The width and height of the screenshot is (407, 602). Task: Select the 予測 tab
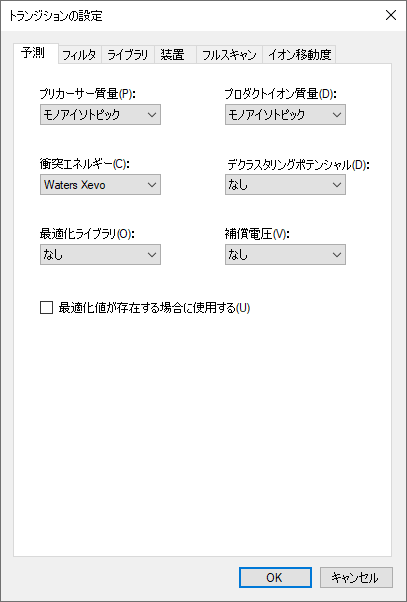36,54
